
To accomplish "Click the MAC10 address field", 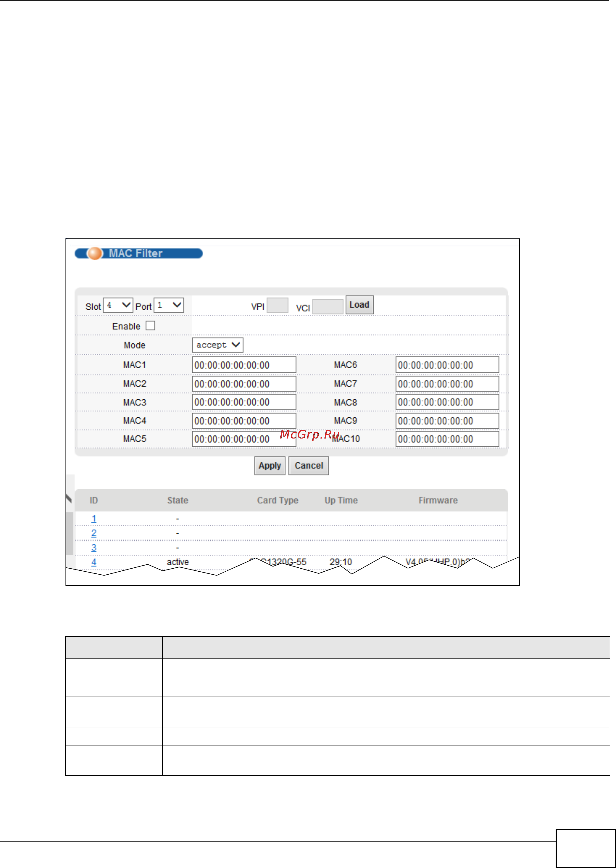I will (447, 439).
